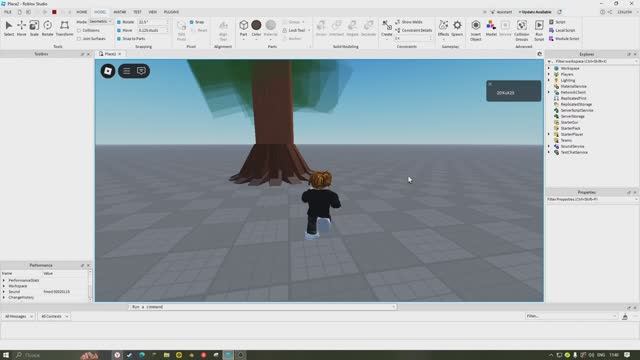Open Collision Groups editor
This screenshot has height=360, width=640.
522,30
